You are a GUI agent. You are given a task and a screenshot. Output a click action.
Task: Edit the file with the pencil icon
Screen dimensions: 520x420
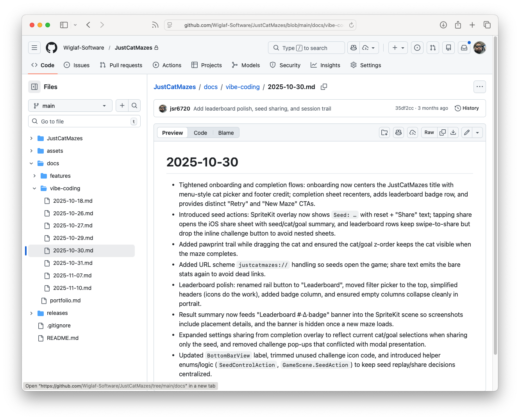tap(466, 132)
